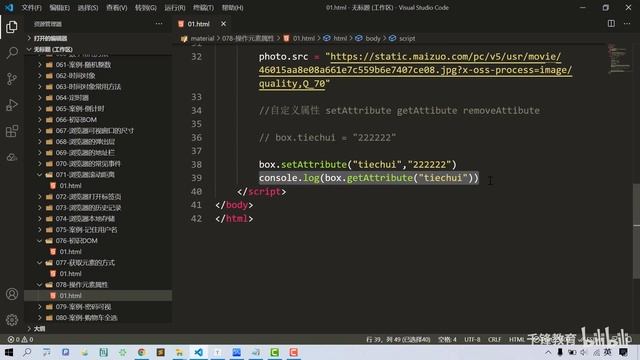
Task: Click the editor vertical scrollbar thumb
Action: 636,231
